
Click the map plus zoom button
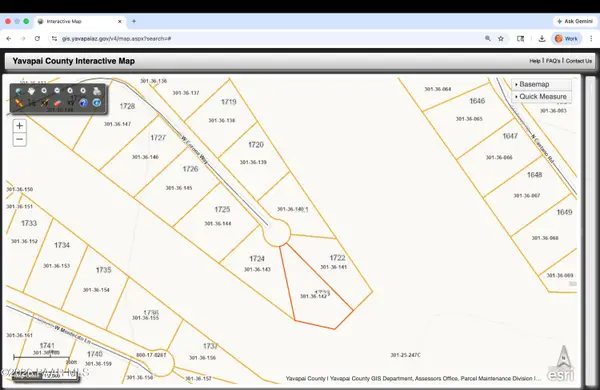[x=20, y=126]
